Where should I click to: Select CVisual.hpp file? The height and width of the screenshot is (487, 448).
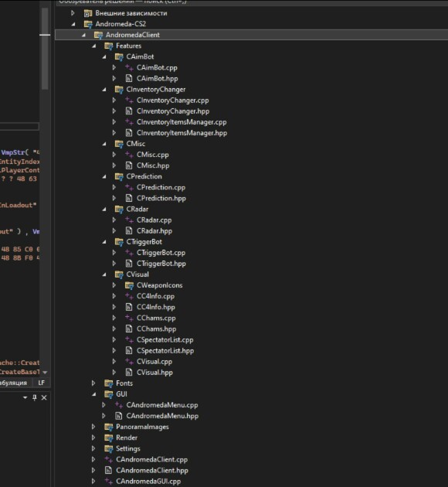tap(154, 373)
